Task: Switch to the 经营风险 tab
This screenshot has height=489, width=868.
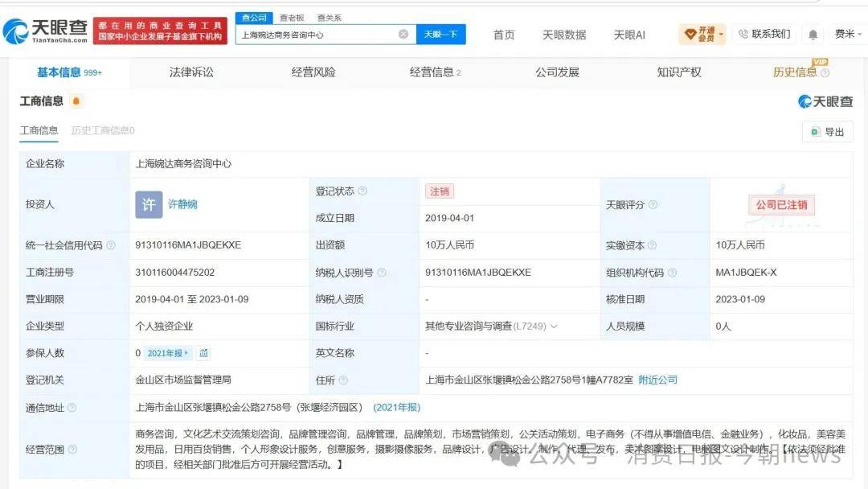Action: click(313, 72)
